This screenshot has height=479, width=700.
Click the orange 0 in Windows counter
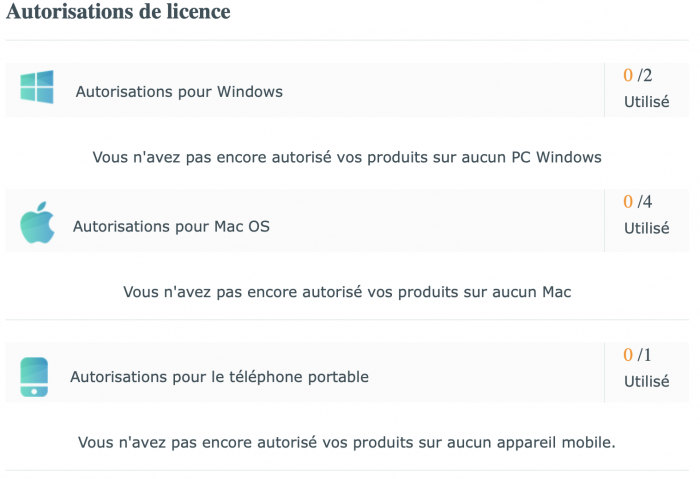[628, 75]
